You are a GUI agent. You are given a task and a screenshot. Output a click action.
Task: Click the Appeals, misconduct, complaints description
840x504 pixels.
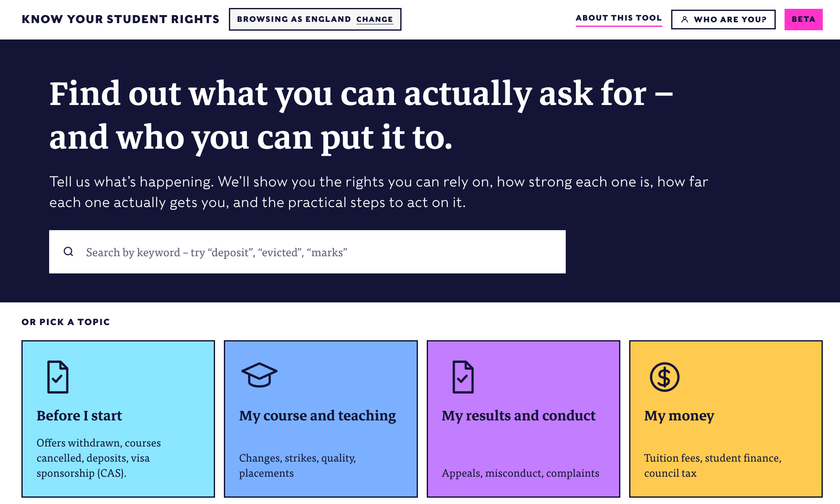pyautogui.click(x=520, y=473)
